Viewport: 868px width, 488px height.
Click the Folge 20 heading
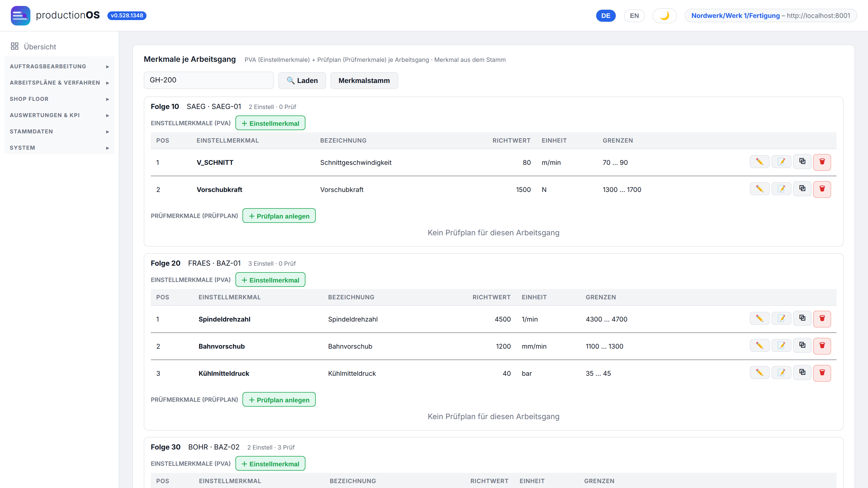point(165,263)
